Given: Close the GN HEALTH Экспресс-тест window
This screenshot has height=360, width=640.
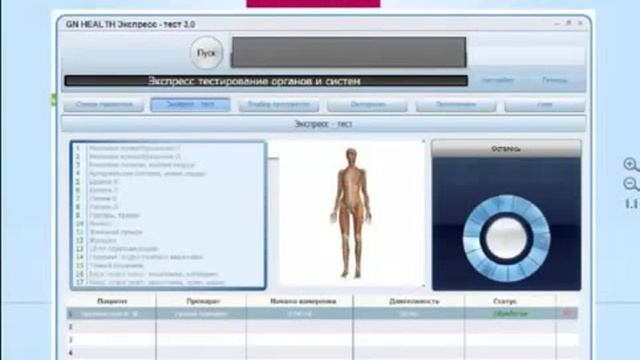Looking at the screenshot, I should coord(580,23).
